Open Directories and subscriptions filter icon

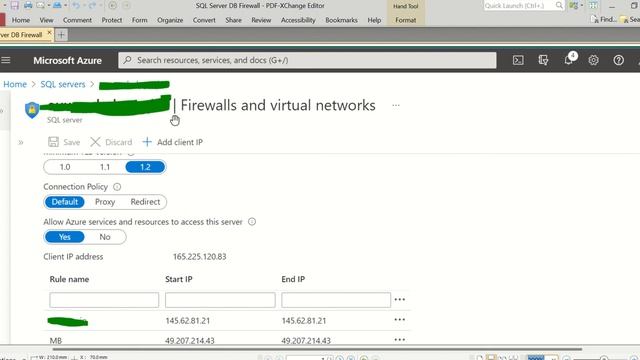click(543, 60)
